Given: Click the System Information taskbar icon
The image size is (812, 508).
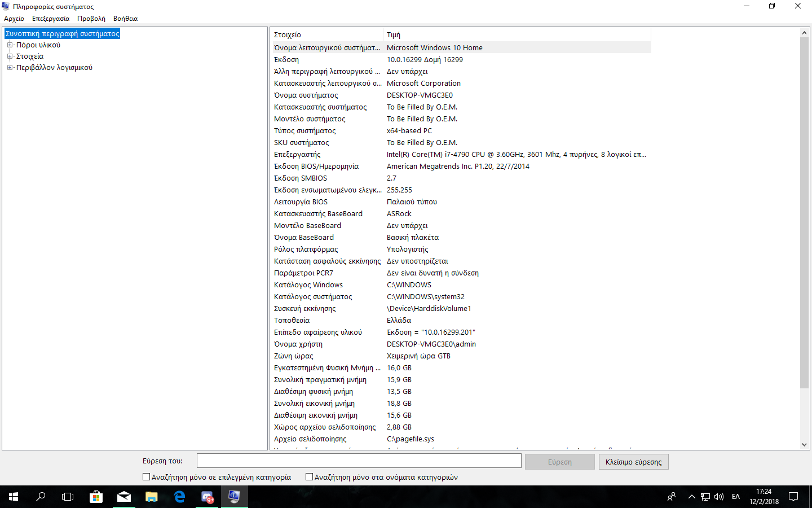Looking at the screenshot, I should [x=234, y=497].
